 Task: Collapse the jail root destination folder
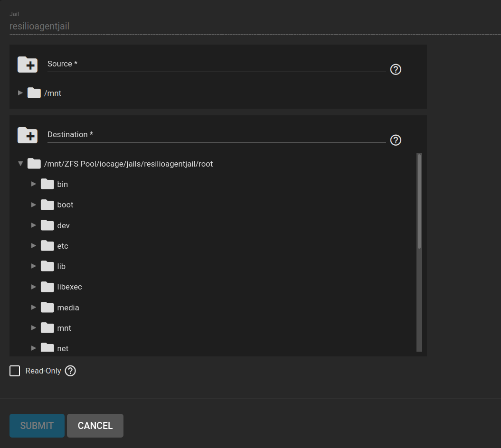(x=20, y=164)
